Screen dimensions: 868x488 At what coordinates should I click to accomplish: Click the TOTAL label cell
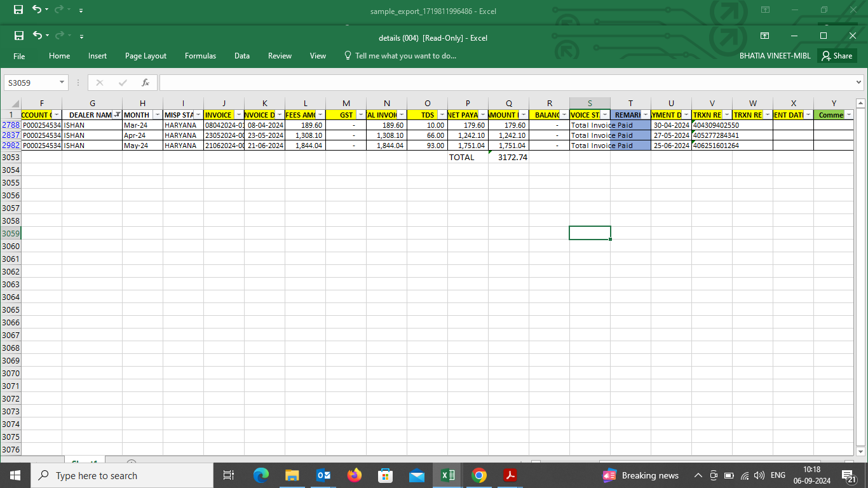[468, 157]
